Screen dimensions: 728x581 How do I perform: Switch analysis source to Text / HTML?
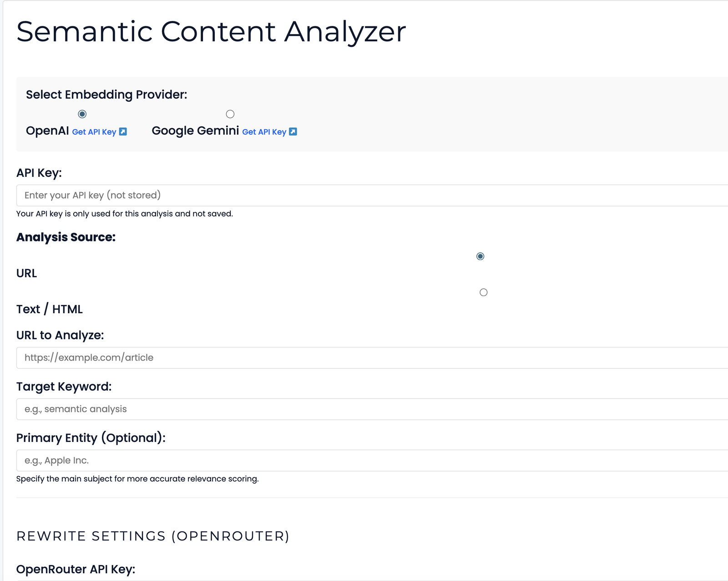tap(484, 292)
